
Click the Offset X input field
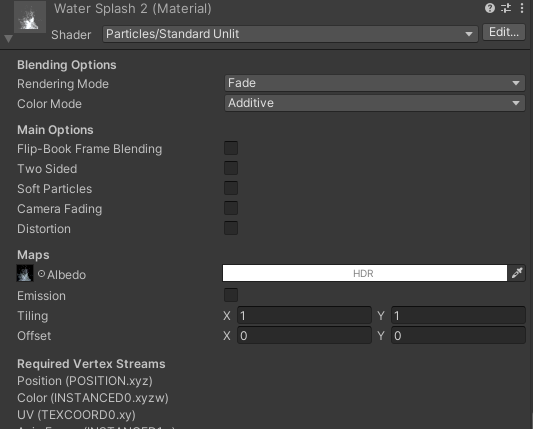304,336
